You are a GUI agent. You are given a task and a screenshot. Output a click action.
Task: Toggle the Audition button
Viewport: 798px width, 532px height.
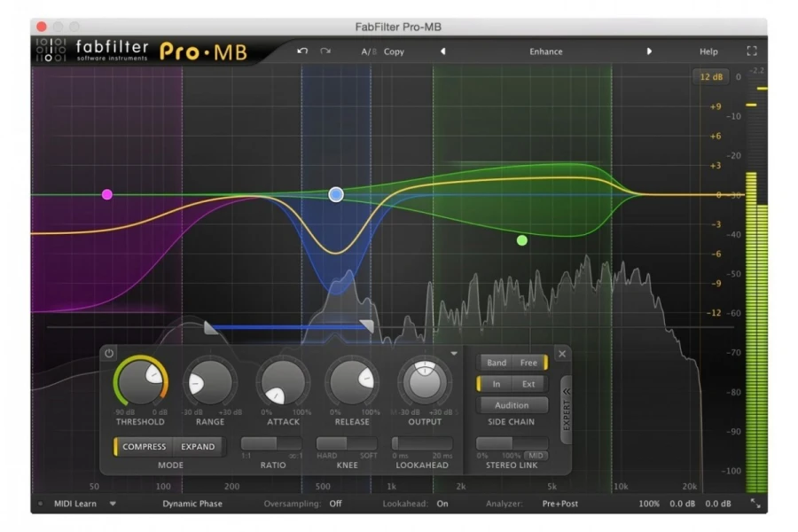pyautogui.click(x=512, y=405)
